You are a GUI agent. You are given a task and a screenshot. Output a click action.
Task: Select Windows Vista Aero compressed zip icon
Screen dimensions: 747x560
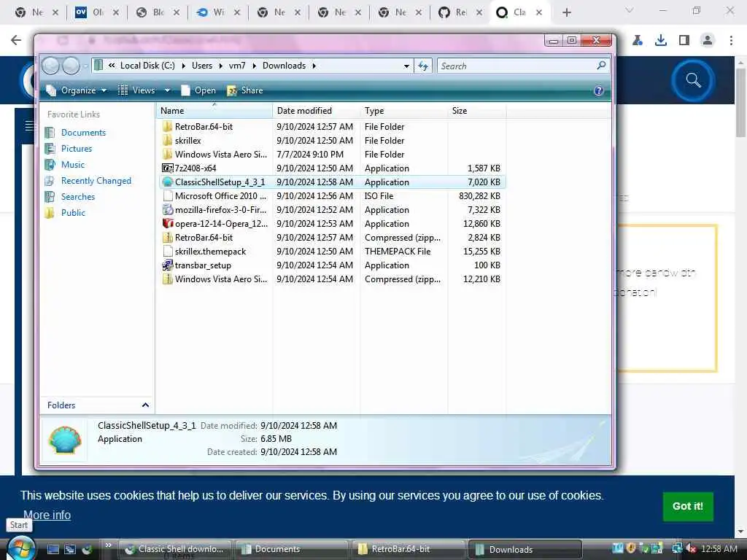[x=167, y=279]
